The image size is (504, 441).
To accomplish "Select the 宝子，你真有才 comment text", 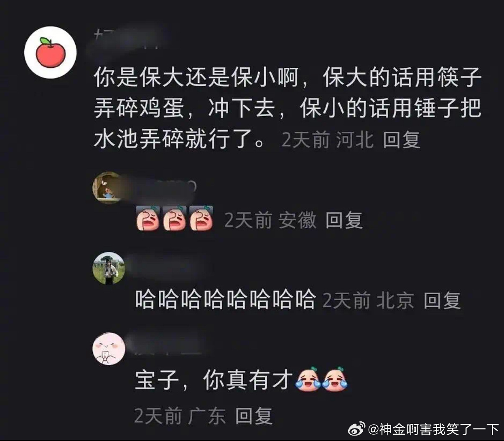I will 214,380.
